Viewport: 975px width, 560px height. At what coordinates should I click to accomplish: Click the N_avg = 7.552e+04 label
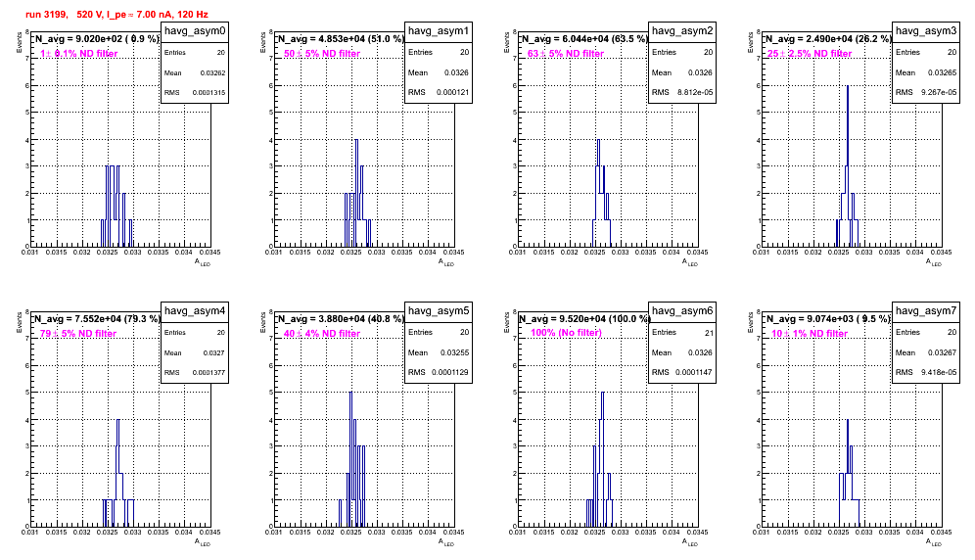(97, 318)
